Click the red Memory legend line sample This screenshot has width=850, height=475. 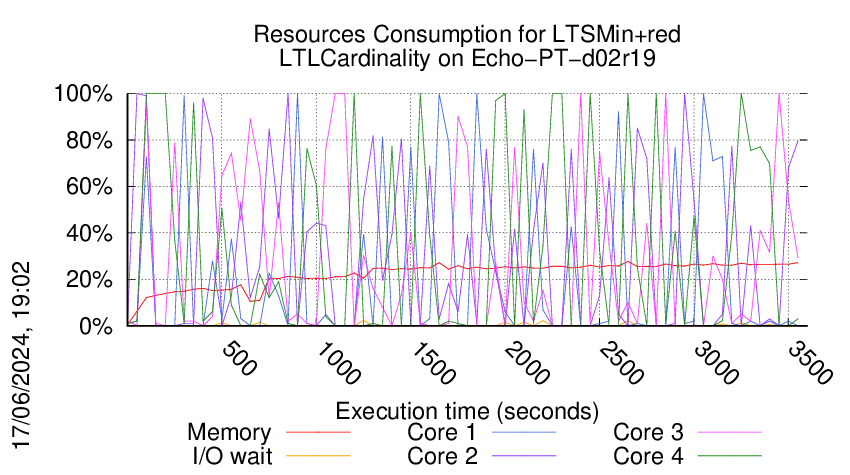318,433
